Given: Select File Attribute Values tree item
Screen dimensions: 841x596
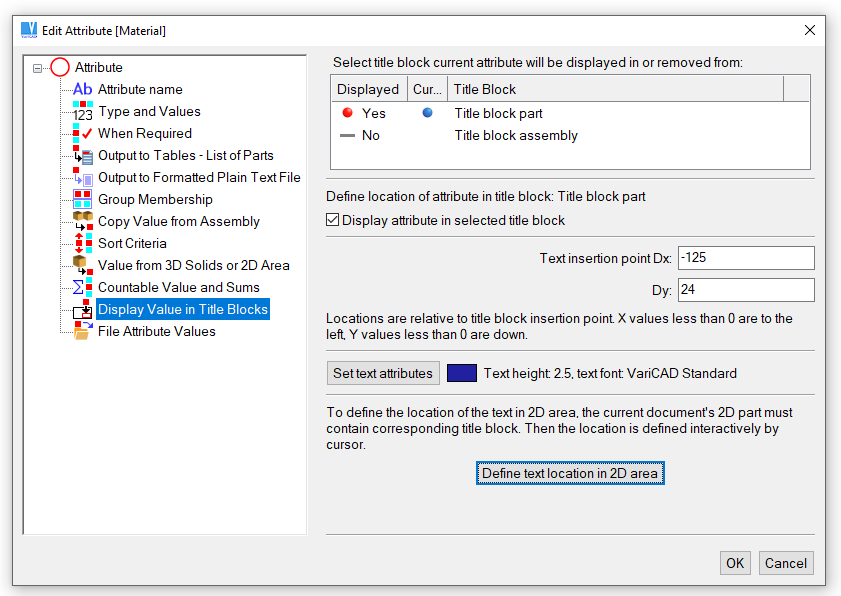Looking at the screenshot, I should point(156,332).
